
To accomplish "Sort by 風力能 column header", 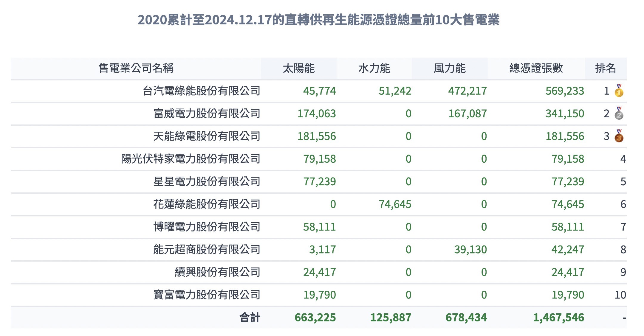I will pos(450,68).
